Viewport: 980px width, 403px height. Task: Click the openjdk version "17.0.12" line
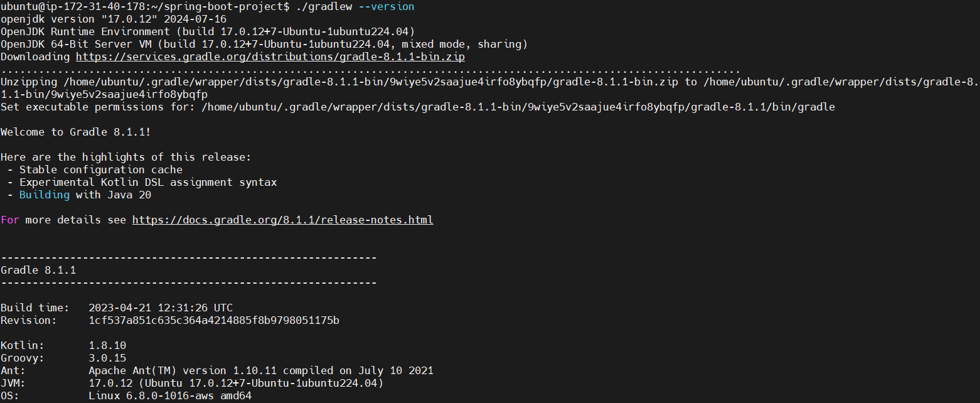click(x=113, y=19)
